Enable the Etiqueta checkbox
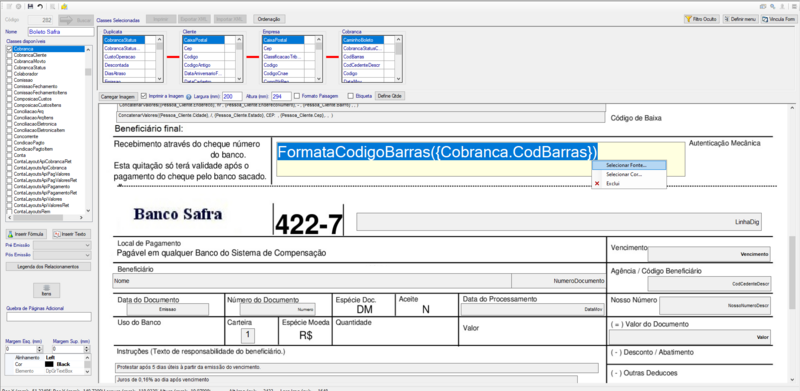Viewport: 800px width, 391px height. tap(350, 95)
